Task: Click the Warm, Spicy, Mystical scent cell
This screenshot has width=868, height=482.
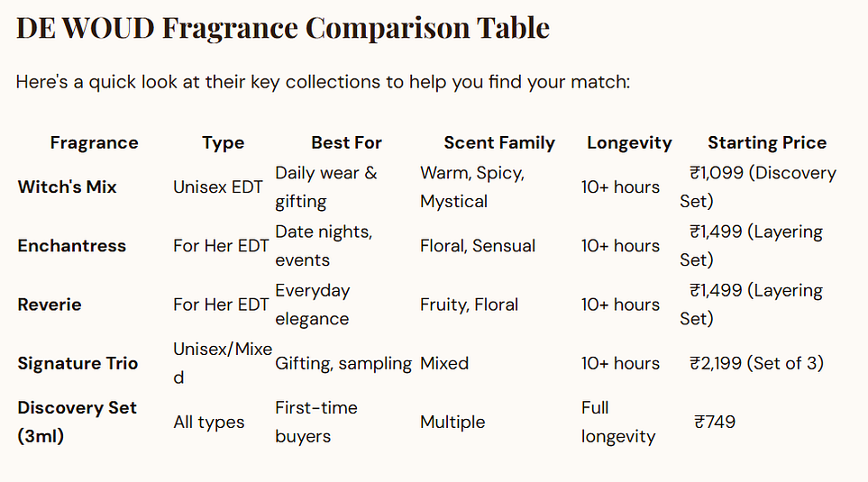Action: 471,186
